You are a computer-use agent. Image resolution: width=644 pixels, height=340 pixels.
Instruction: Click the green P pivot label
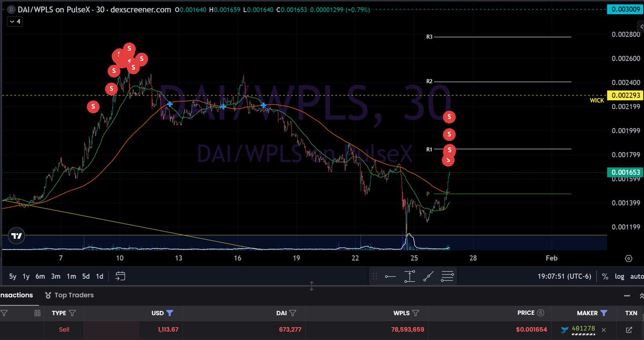pos(428,194)
